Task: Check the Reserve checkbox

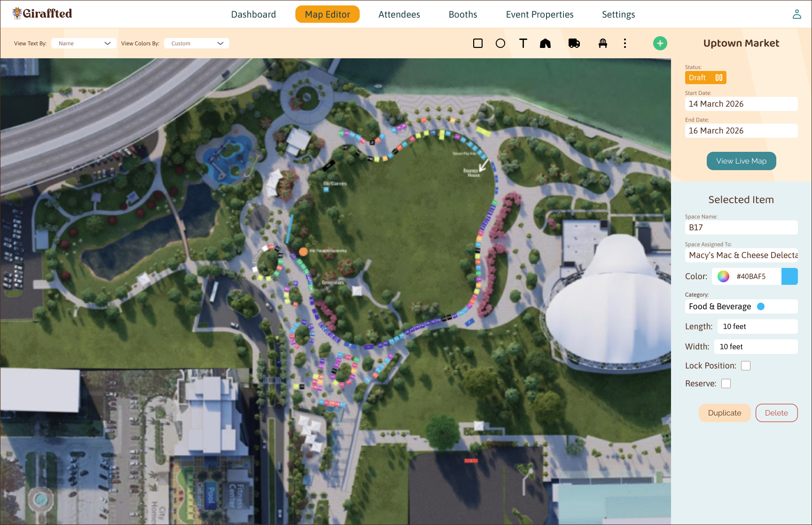Action: pos(726,383)
